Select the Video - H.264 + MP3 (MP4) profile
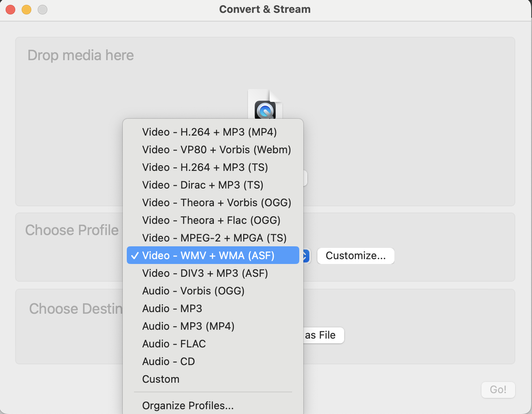This screenshot has width=532, height=414. (x=209, y=132)
